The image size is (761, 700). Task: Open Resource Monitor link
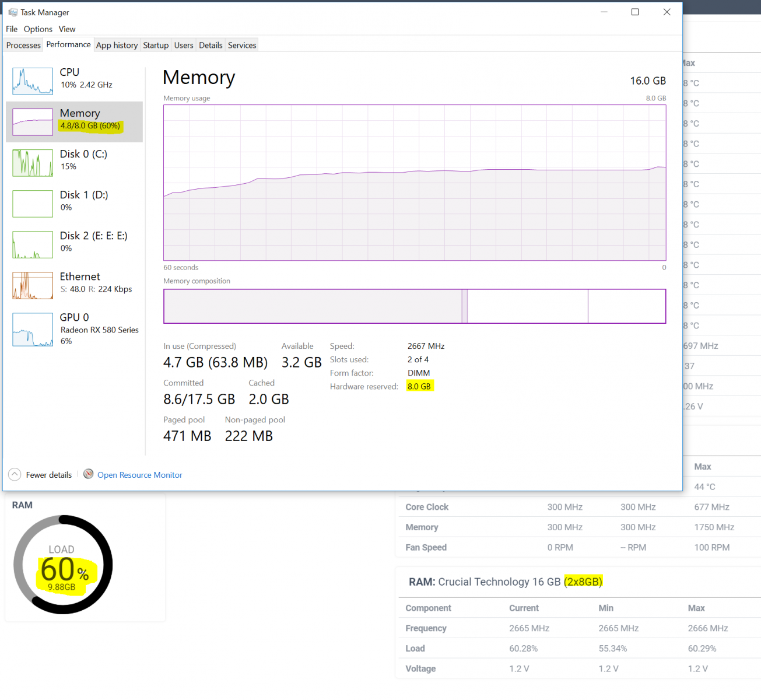(140, 475)
